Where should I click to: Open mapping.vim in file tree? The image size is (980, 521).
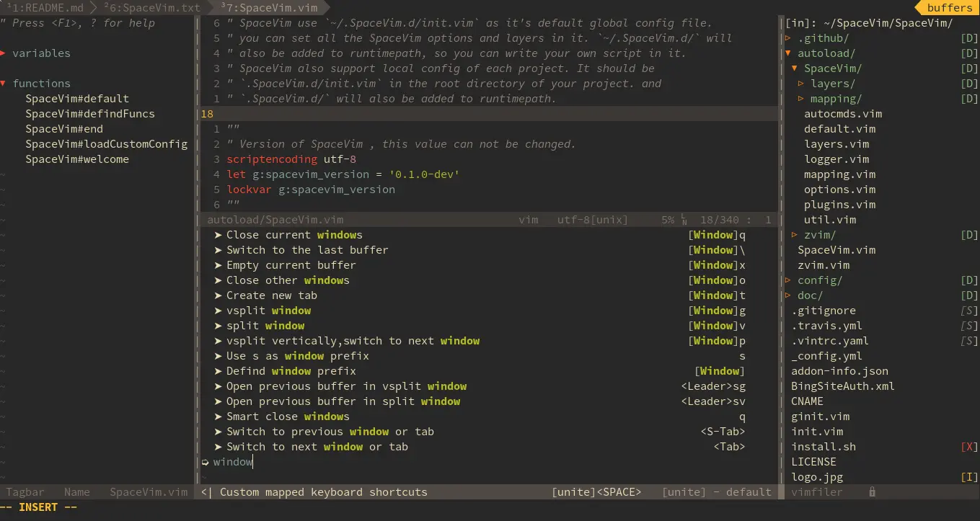point(840,174)
